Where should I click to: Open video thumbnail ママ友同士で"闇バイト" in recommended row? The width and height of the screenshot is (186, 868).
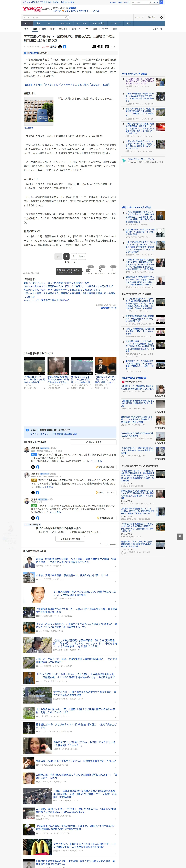coord(34,366)
